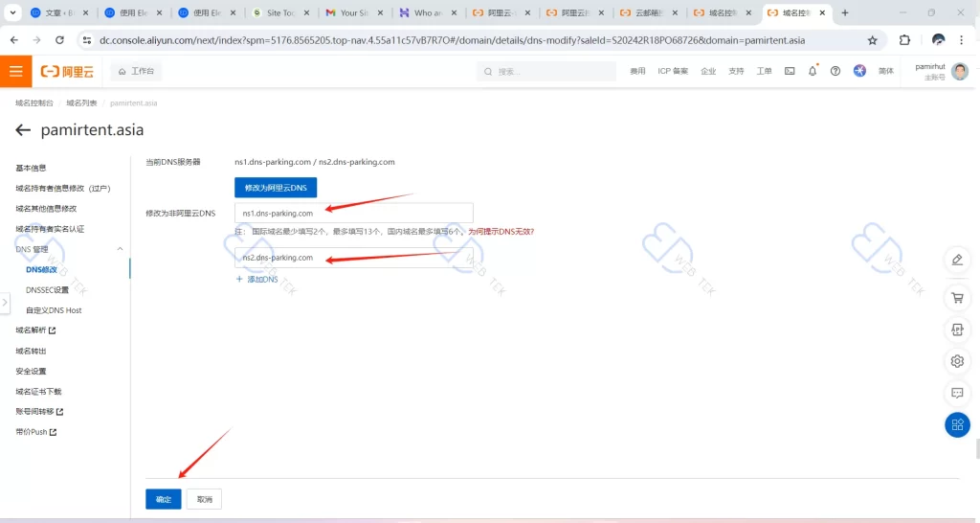Click 添加DNS to add server
The height and width of the screenshot is (523, 980).
click(256, 279)
